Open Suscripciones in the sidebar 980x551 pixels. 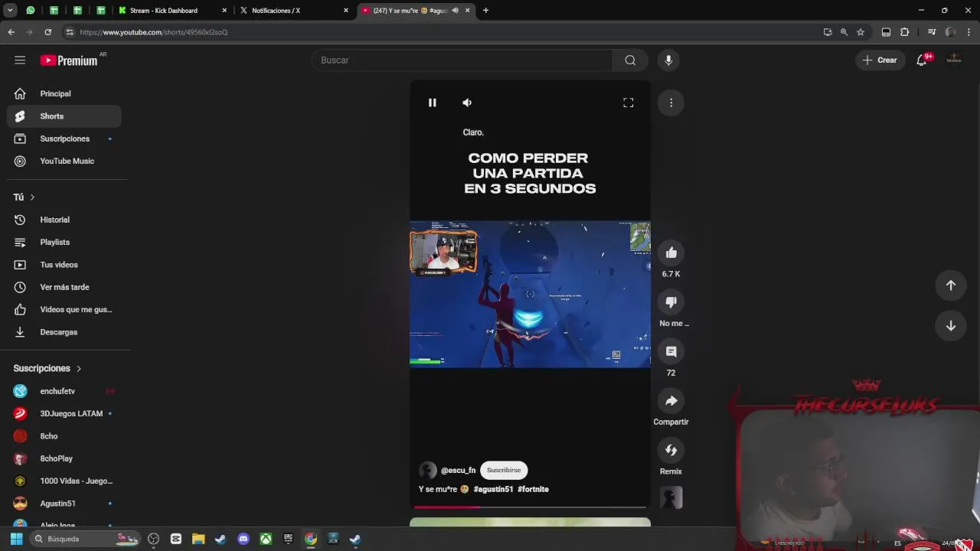point(64,139)
